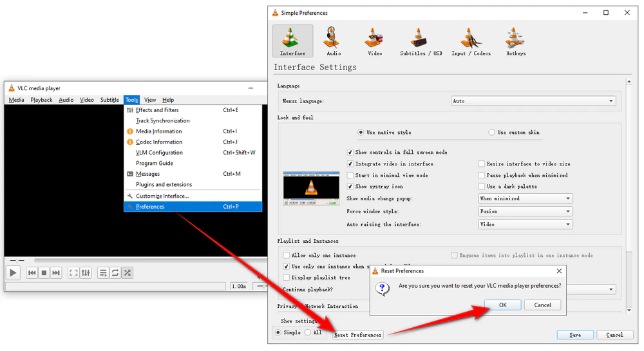Click Cancel at bottom of Simple Preferences
The height and width of the screenshot is (351, 644).
[x=614, y=335]
